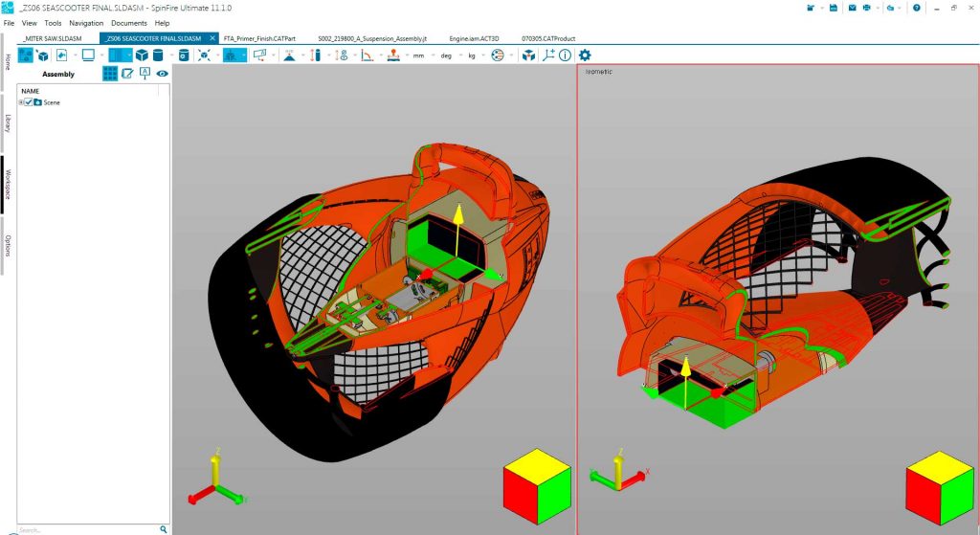The width and height of the screenshot is (980, 535).
Task: Open the Documents menu
Action: click(129, 23)
